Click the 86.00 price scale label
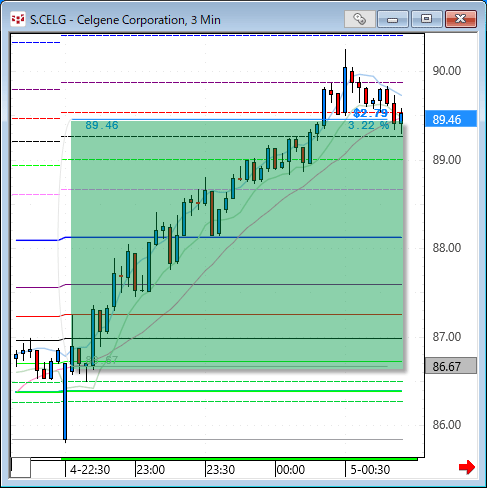487x488 pixels. pos(447,425)
